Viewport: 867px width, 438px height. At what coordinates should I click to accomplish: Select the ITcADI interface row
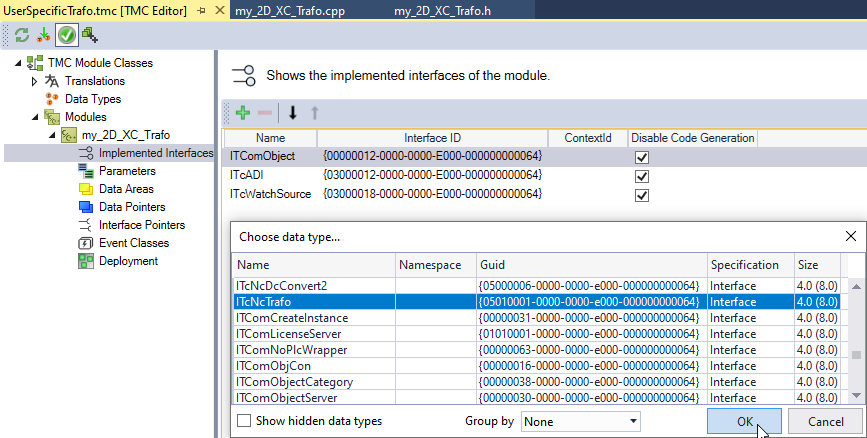(545, 175)
